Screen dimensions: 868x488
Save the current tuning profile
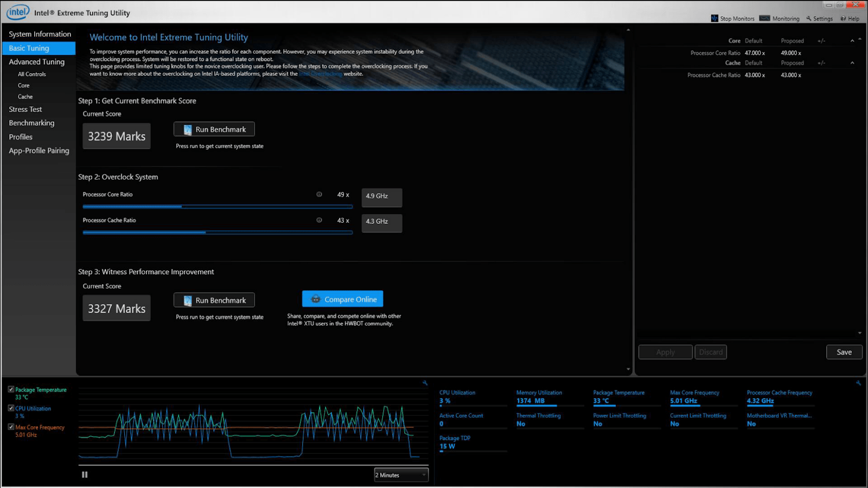click(844, 352)
